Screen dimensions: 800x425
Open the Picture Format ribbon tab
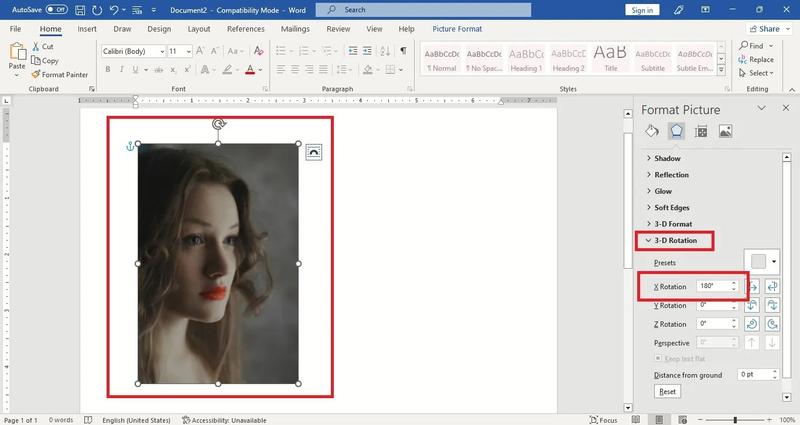click(x=457, y=29)
